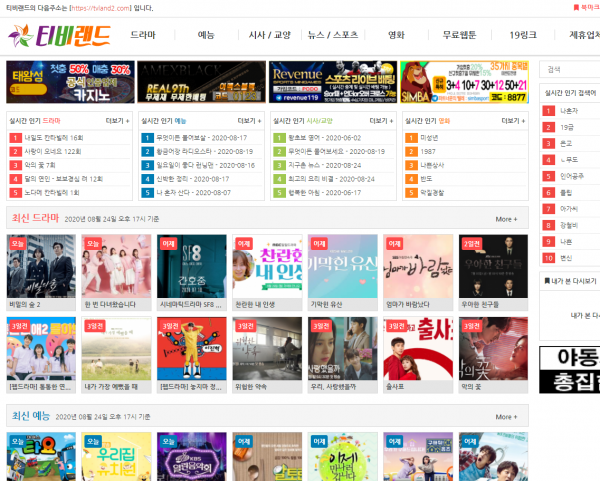
Task: Open the KBS 열린음악회 thumbnail
Action: (x=192, y=457)
